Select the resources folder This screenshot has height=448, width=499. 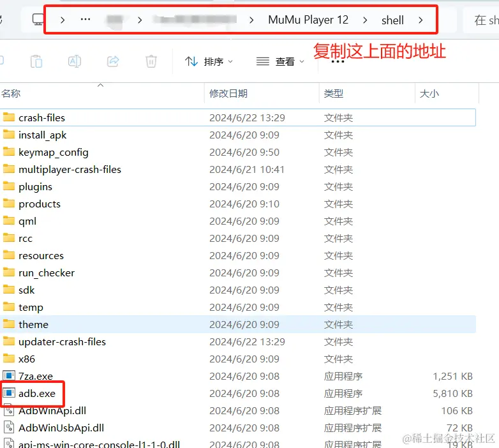click(x=238, y=255)
